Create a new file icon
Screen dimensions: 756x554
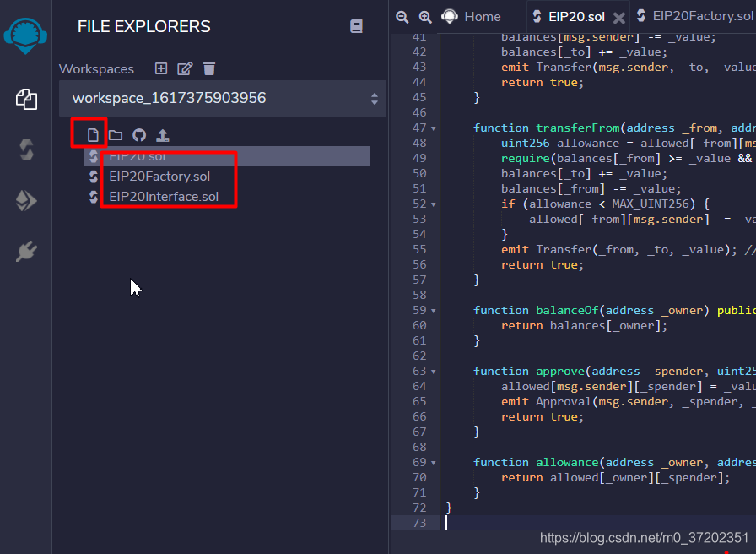[x=93, y=135]
